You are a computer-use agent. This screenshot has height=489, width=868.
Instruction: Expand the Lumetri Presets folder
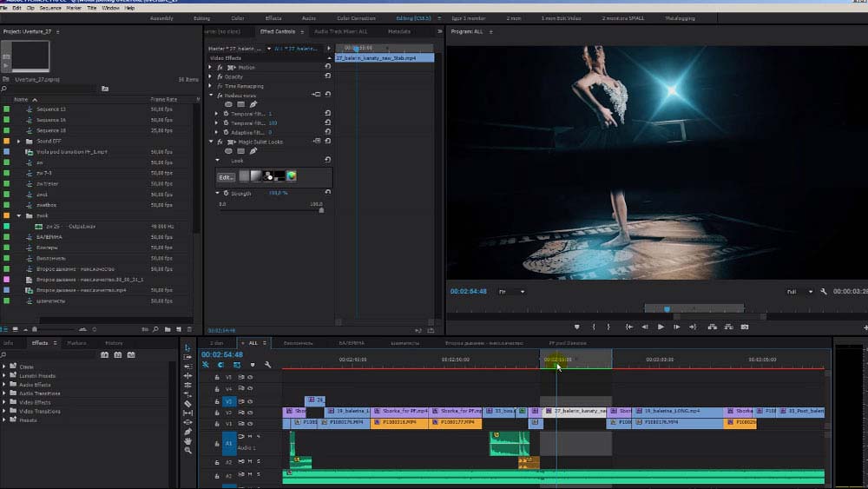(x=4, y=375)
